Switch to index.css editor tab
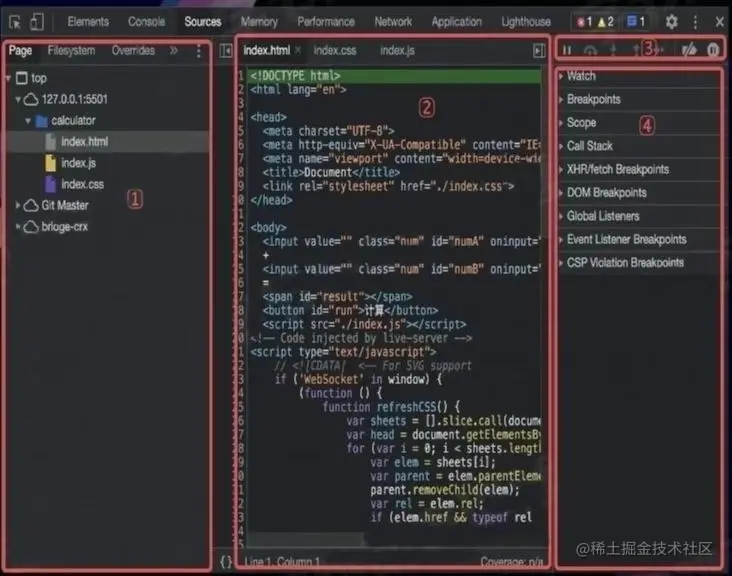This screenshot has width=732, height=576. [x=335, y=50]
